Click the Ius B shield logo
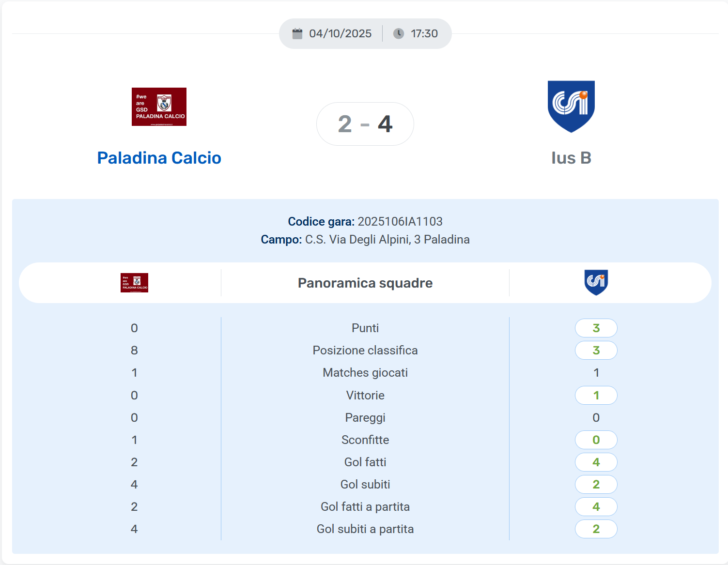Screen dimensions: 728x565 click(x=571, y=106)
